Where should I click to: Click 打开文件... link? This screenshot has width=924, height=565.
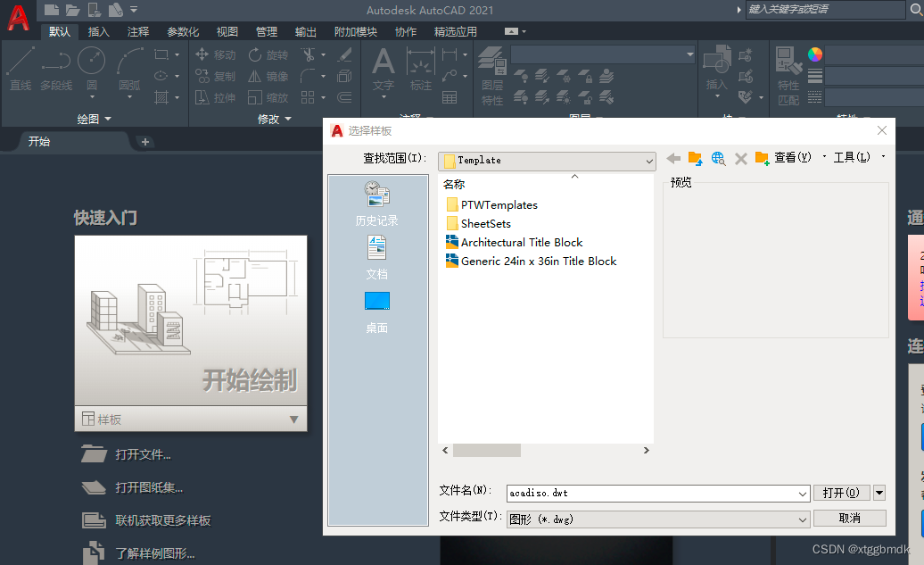[144, 454]
